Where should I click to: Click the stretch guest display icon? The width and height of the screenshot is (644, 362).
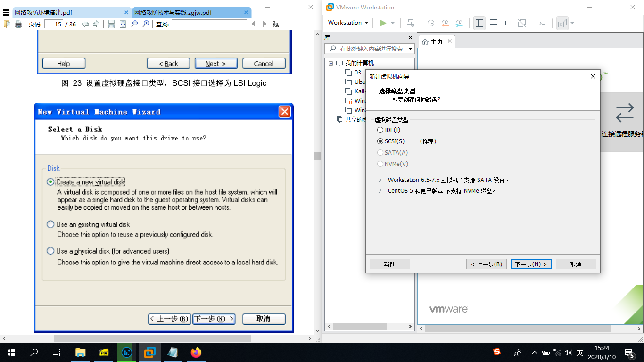pyautogui.click(x=562, y=23)
